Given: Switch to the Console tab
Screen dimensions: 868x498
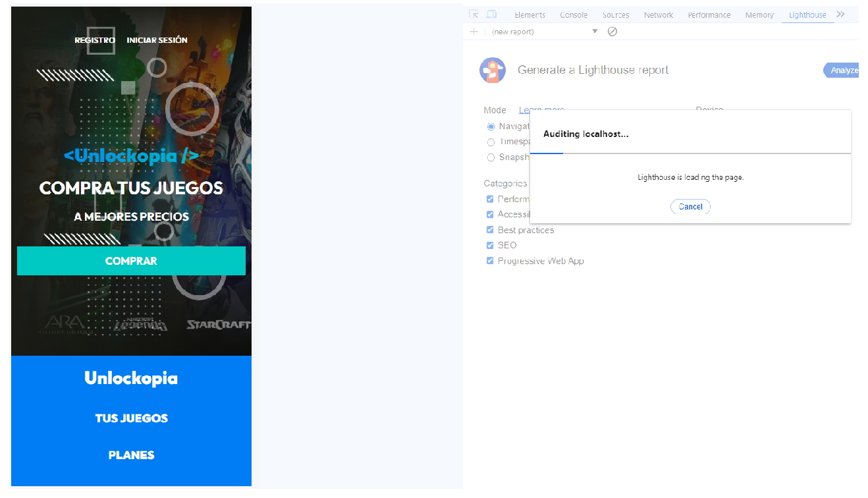Looking at the screenshot, I should (574, 15).
